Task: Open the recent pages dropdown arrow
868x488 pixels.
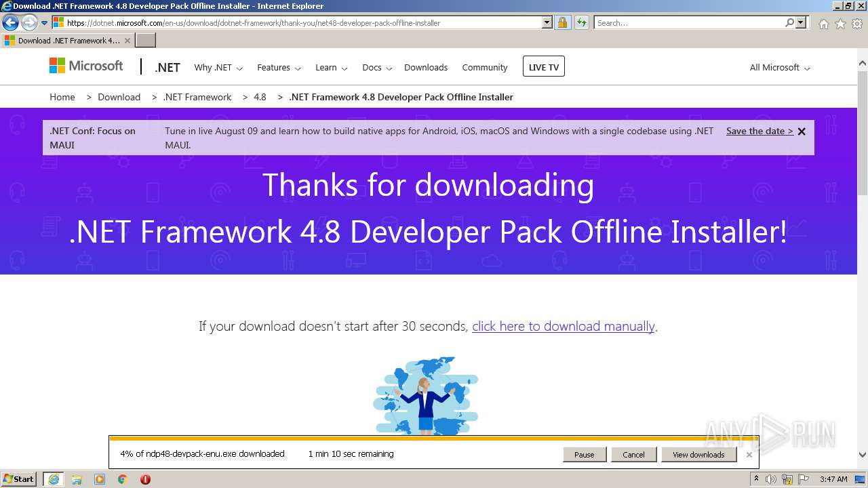Action: coord(45,23)
